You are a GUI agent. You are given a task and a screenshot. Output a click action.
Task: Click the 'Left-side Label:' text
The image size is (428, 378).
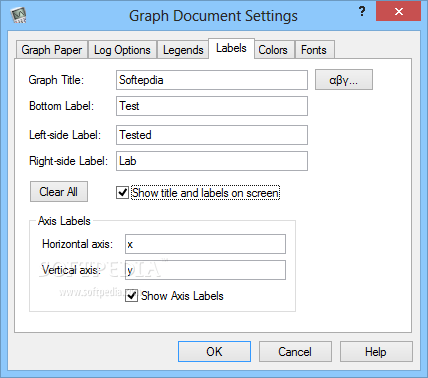click(65, 135)
